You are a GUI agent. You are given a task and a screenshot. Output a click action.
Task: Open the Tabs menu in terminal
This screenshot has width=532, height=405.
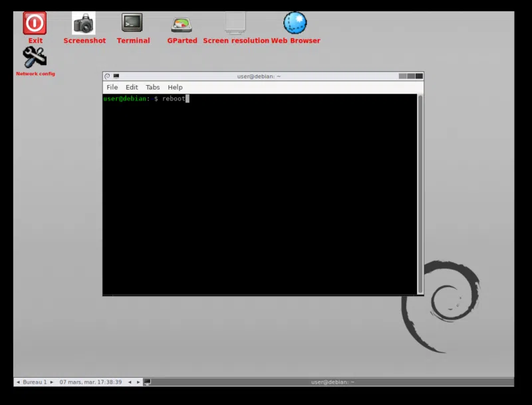click(153, 87)
